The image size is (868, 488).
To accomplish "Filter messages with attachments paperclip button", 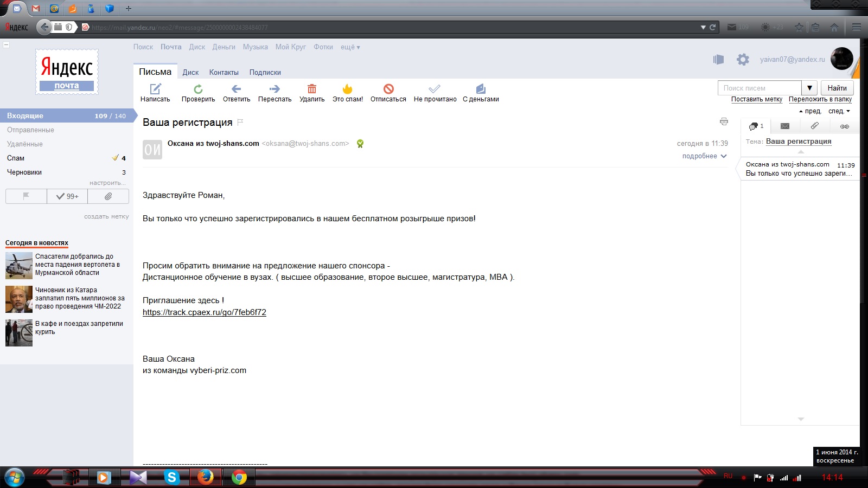I will click(108, 196).
